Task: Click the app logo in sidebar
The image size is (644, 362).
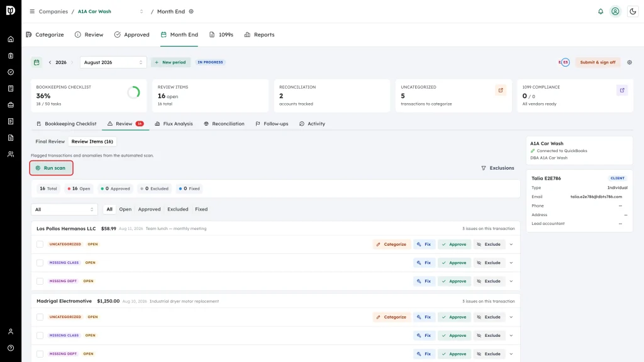Action: click(x=11, y=10)
